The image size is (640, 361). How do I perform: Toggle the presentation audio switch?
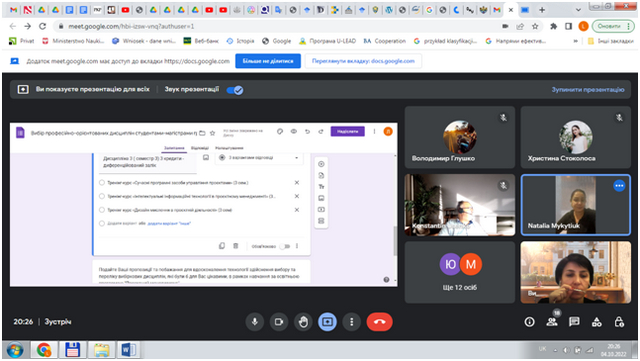235,90
